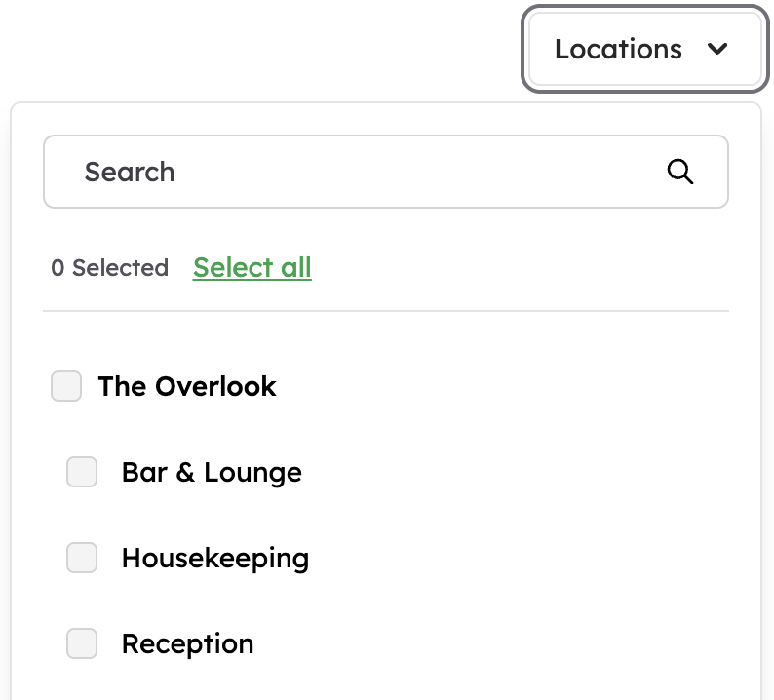Choose the Bar & Lounge label
774x700 pixels.
(x=212, y=472)
